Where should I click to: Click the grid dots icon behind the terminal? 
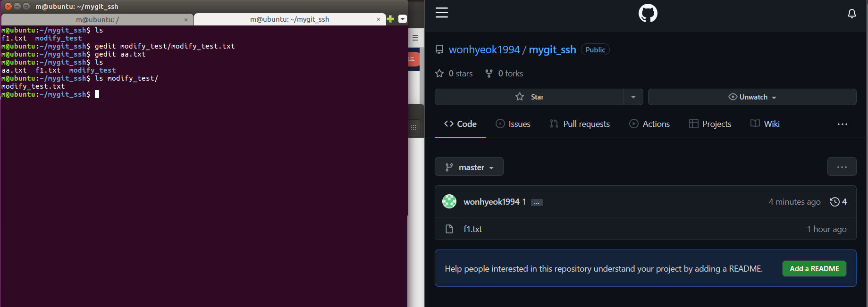(413, 127)
